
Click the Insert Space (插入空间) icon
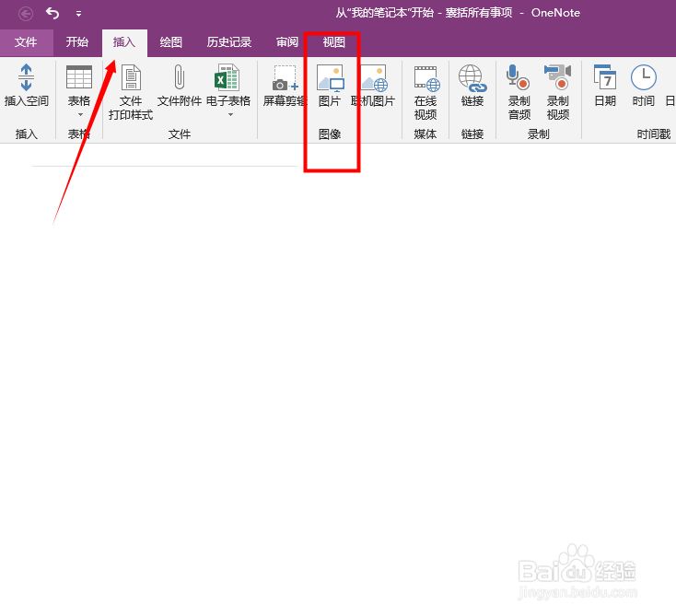(26, 77)
